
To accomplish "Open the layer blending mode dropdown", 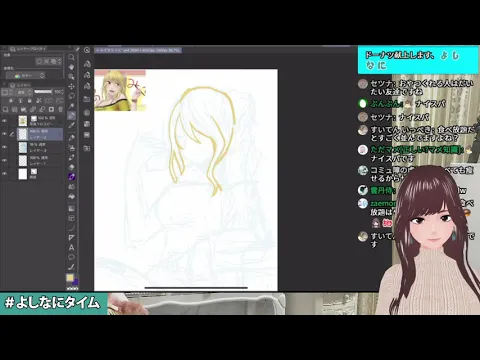I will click(x=23, y=92).
